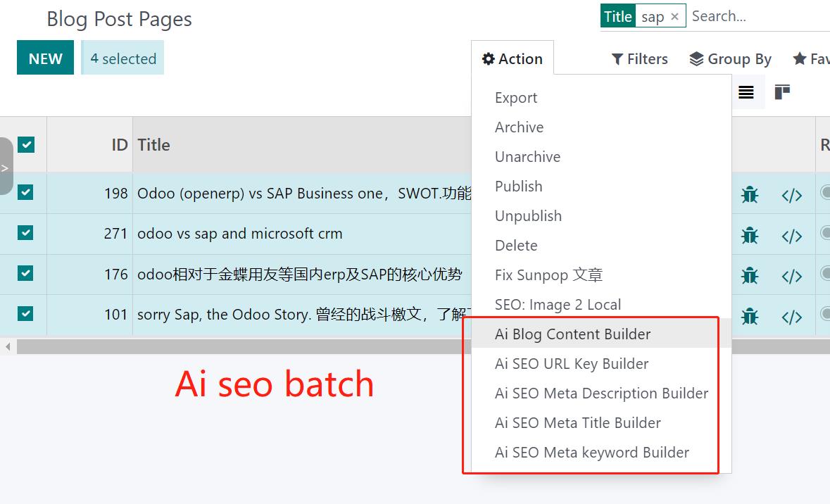This screenshot has width=830, height=504.
Task: Switch to kanban view icon
Action: click(782, 93)
